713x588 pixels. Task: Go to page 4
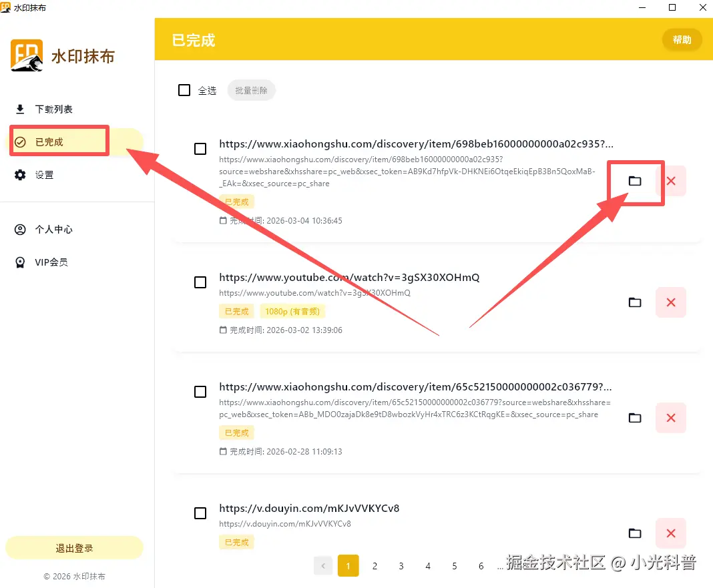click(x=428, y=566)
